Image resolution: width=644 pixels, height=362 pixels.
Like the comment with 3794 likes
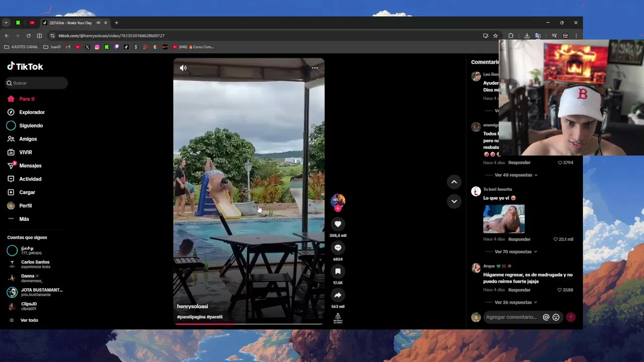pyautogui.click(x=560, y=163)
